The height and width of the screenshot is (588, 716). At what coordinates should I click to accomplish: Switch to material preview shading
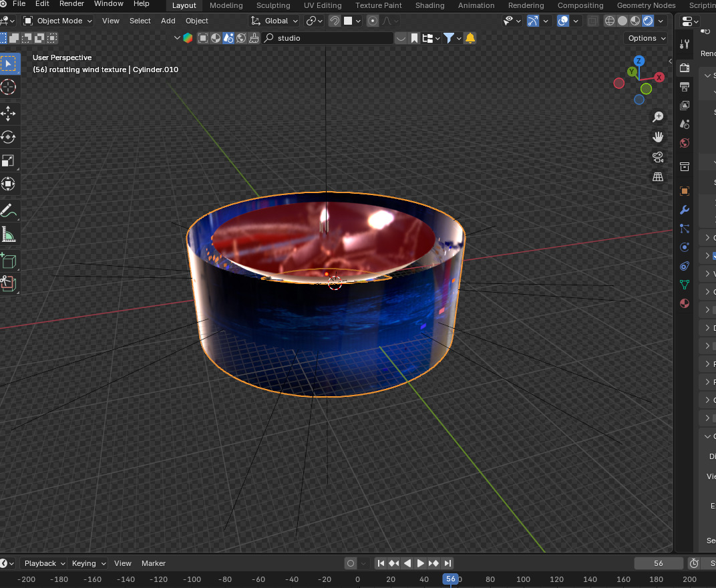pyautogui.click(x=635, y=21)
